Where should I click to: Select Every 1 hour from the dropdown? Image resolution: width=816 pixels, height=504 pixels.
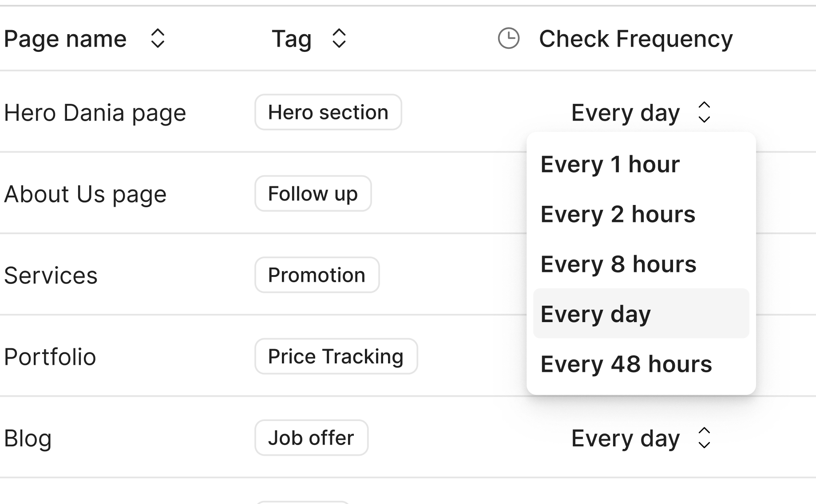click(610, 164)
